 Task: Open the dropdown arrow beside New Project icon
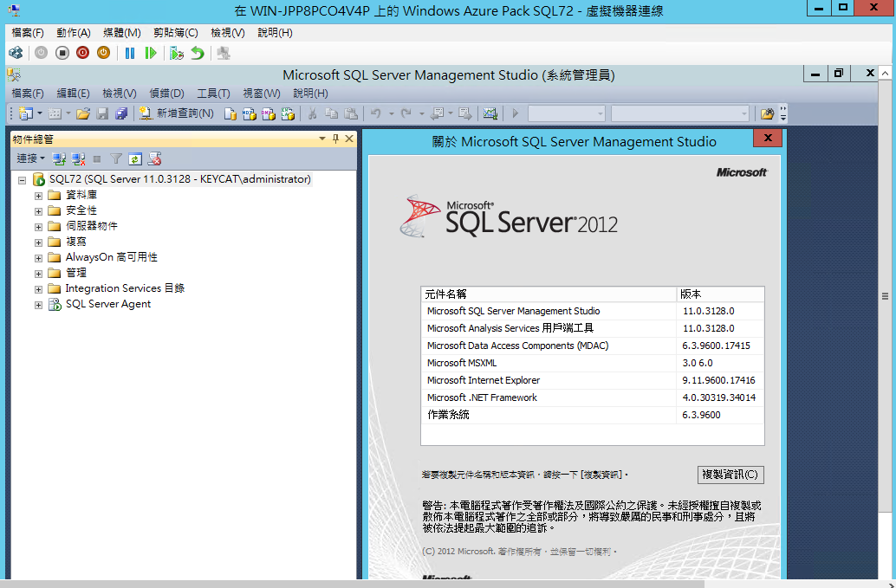[40, 113]
